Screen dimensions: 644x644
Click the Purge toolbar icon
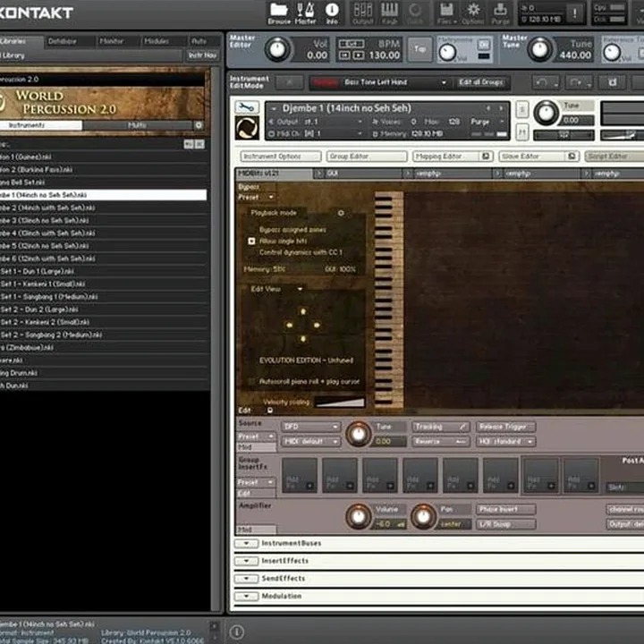click(500, 13)
